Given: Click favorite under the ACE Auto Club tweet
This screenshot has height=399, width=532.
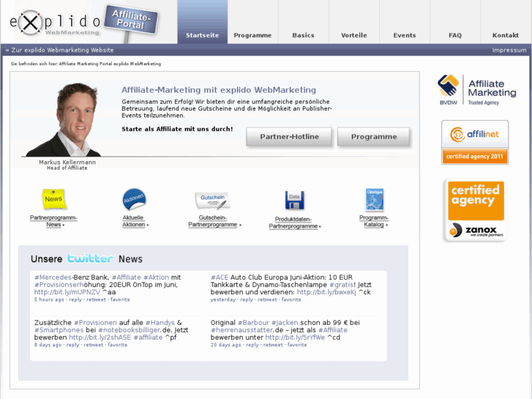Looking at the screenshot, I should [291, 299].
